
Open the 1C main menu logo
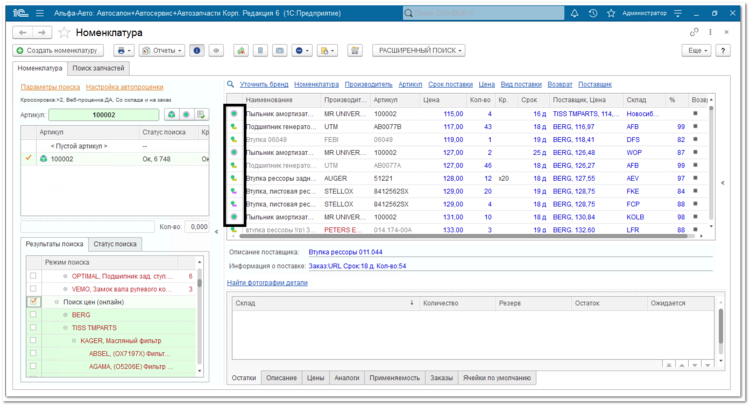pos(20,13)
